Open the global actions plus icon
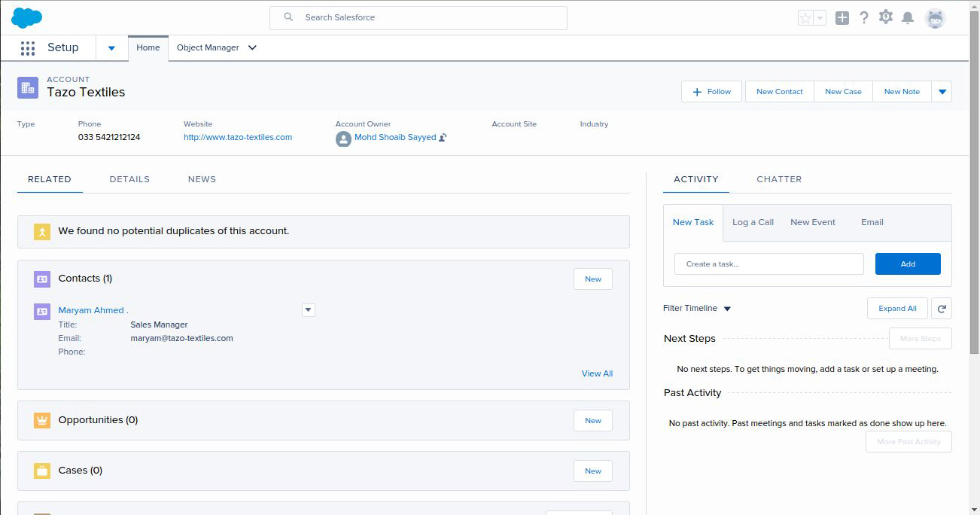The height and width of the screenshot is (515, 980). 842,18
